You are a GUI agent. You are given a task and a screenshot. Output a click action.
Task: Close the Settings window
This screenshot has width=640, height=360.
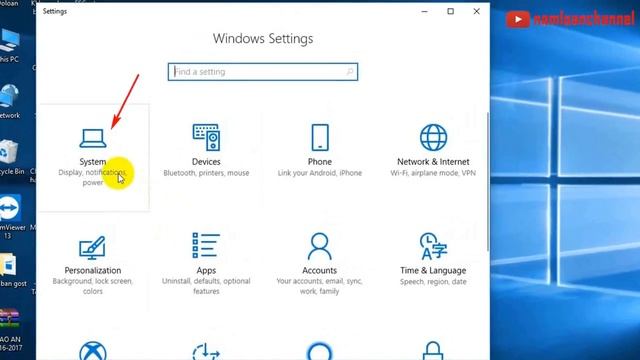click(x=476, y=11)
